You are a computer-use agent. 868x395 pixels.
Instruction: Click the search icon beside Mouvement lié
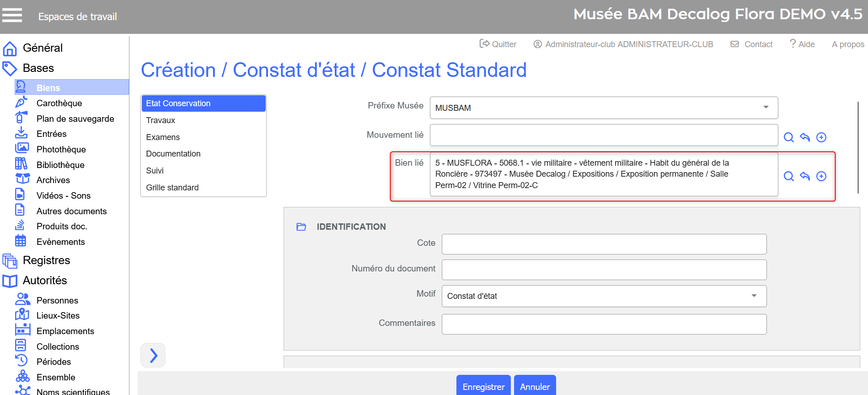[788, 137]
